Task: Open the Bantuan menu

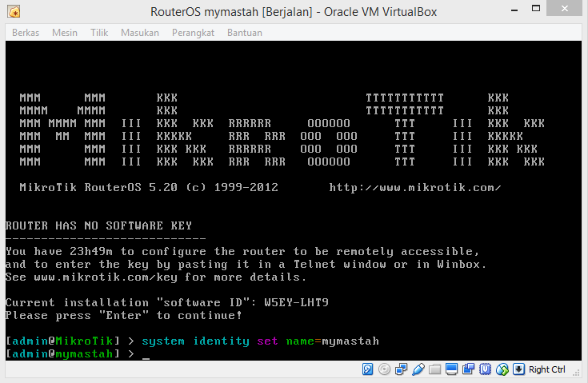Action: coord(245,33)
